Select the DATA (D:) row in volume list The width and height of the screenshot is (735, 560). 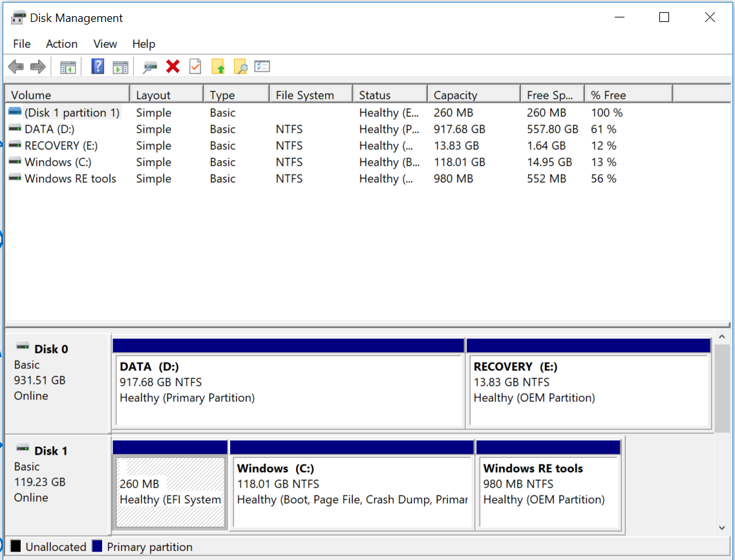49,129
